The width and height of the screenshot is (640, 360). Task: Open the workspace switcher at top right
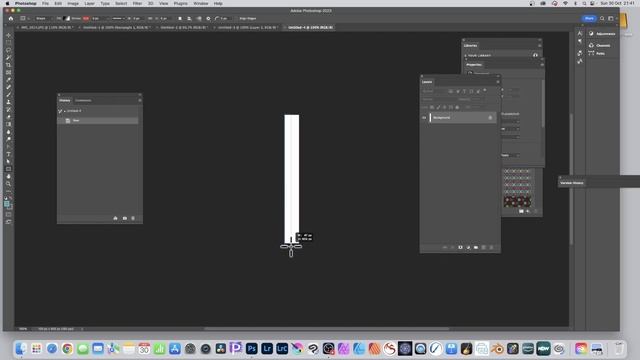(611, 18)
